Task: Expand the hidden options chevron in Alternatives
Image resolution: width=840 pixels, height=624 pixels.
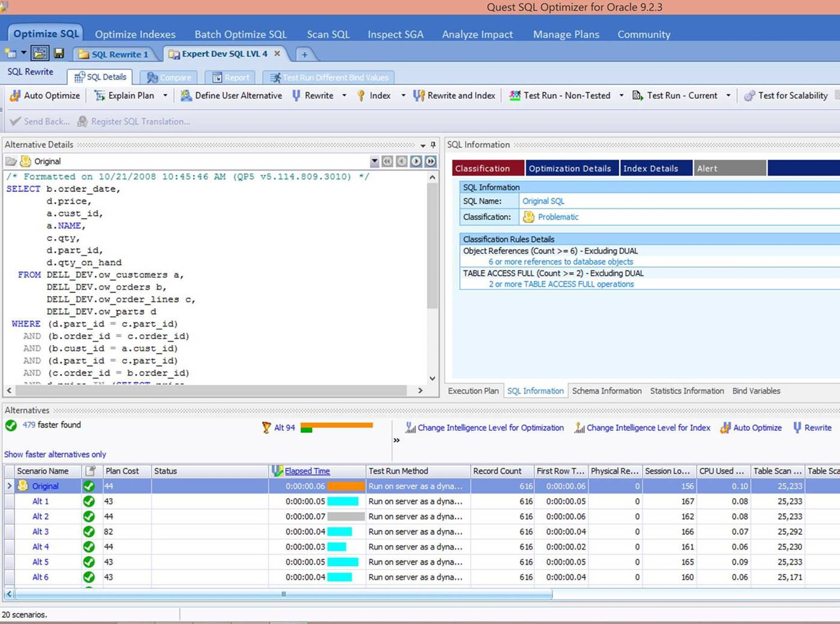Action: point(396,440)
